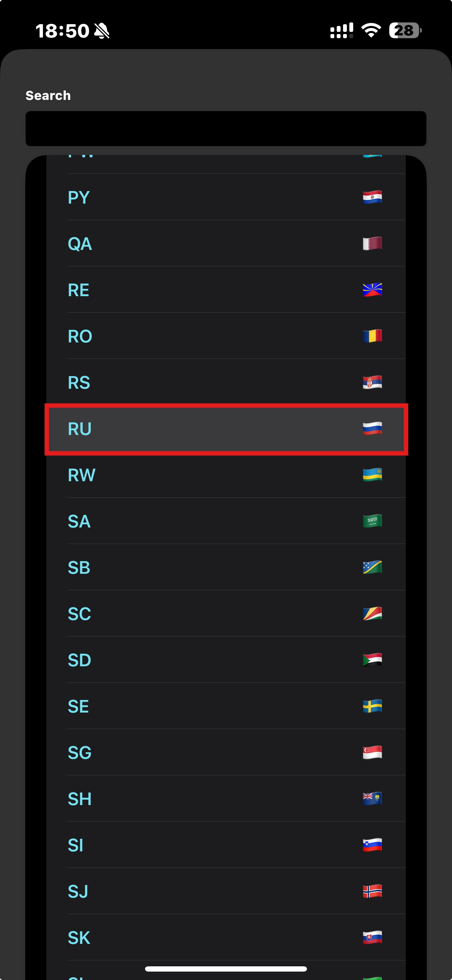
Task: Tap the Romania flag icon
Action: 372,336
